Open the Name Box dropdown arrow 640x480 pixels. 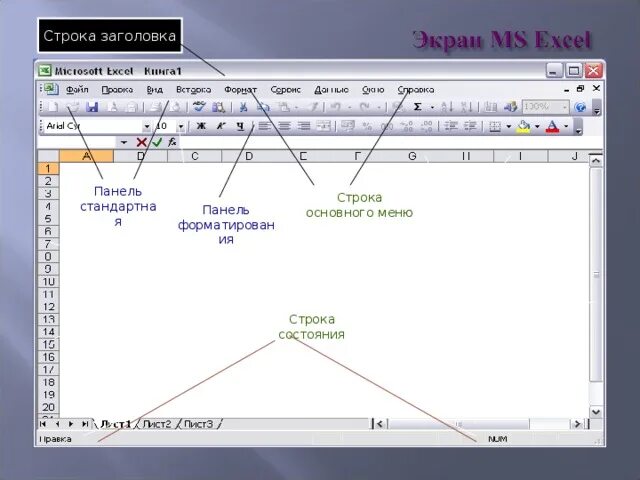click(x=123, y=142)
